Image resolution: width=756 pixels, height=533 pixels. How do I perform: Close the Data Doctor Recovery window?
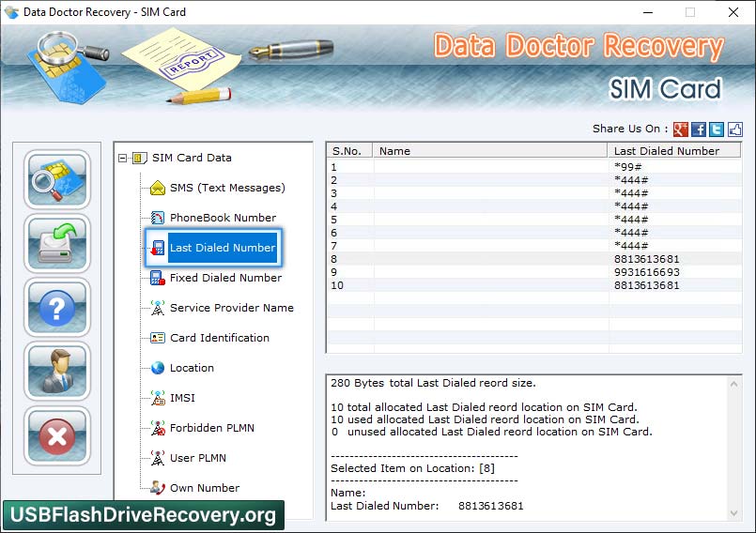click(733, 12)
